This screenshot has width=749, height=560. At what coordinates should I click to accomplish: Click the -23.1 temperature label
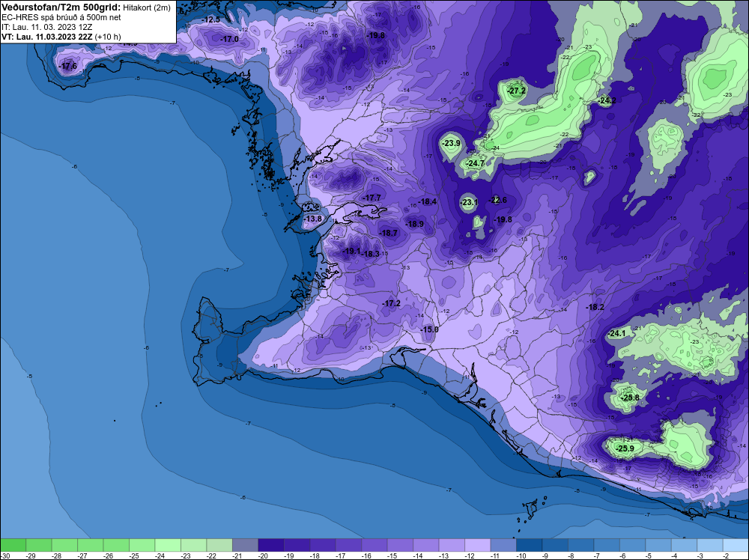coord(469,202)
